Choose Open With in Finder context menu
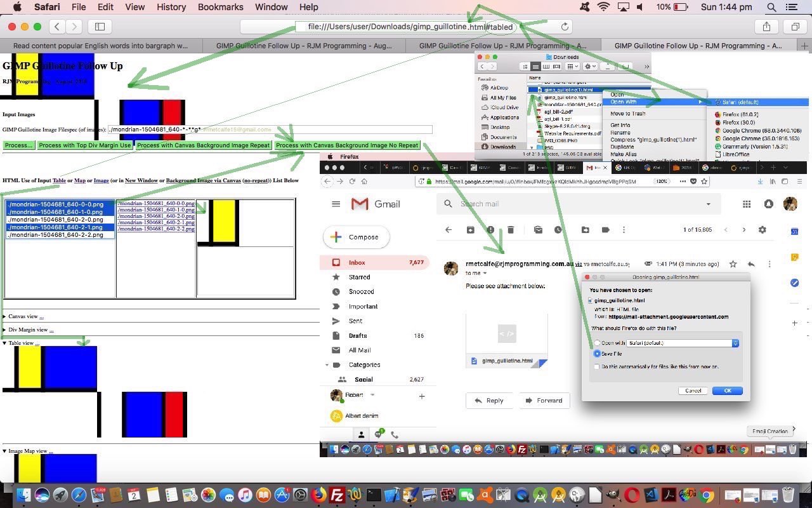The height and width of the screenshot is (508, 812). pos(653,102)
